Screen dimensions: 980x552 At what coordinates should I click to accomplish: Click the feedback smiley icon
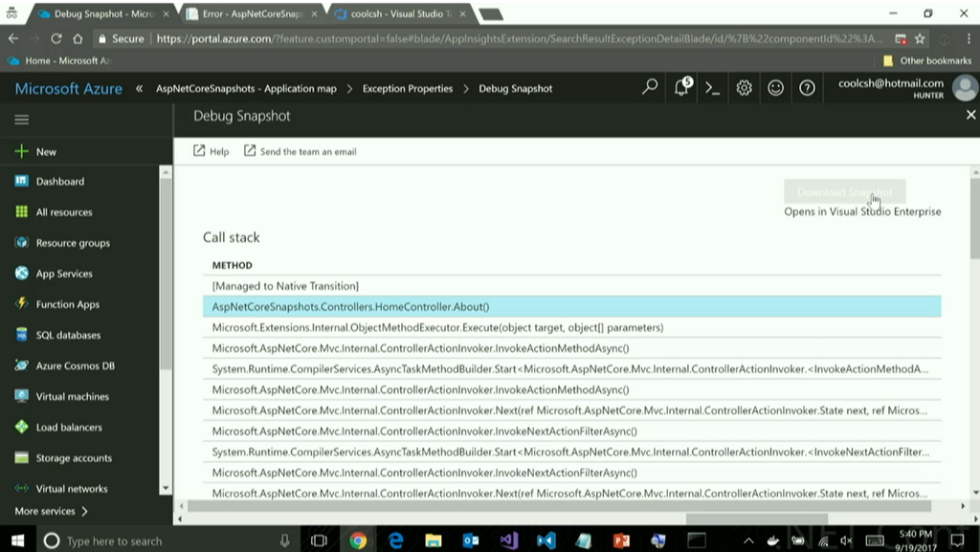(x=775, y=88)
